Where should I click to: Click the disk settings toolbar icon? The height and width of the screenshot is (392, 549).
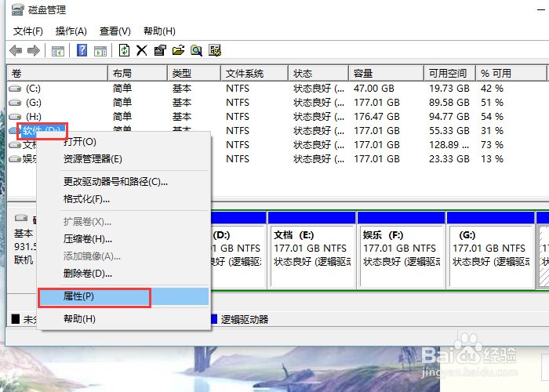click(x=215, y=50)
